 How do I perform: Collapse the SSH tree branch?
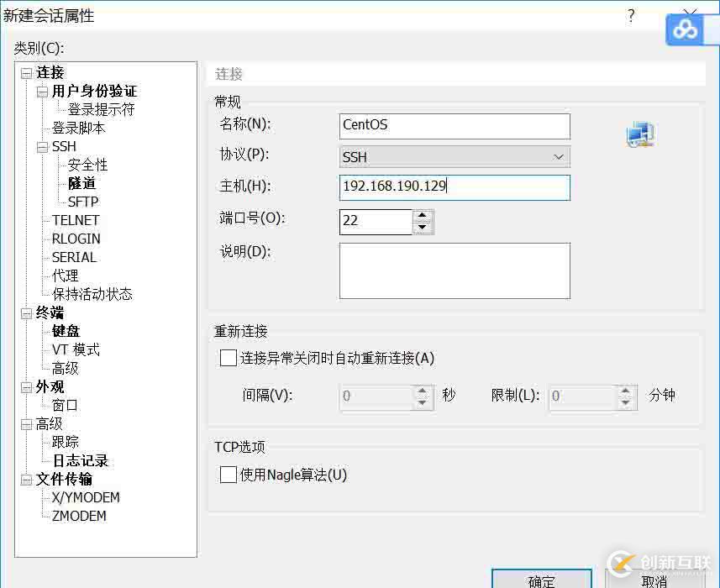[40, 146]
